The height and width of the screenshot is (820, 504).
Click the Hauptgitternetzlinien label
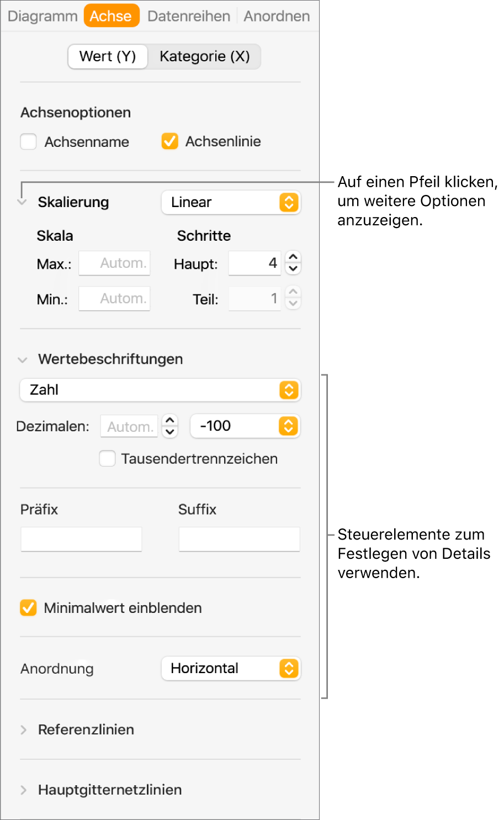[x=110, y=790]
